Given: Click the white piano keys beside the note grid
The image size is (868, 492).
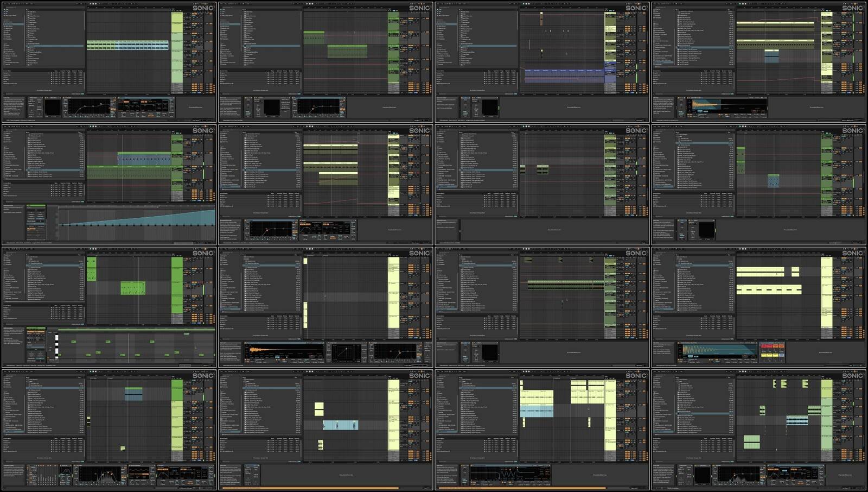Looking at the screenshot, I should (x=56, y=346).
